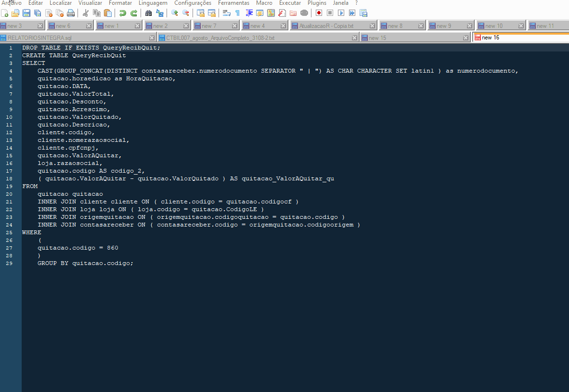Paste from clipboard via toolbar icon
569x392 pixels.
pos(108,13)
